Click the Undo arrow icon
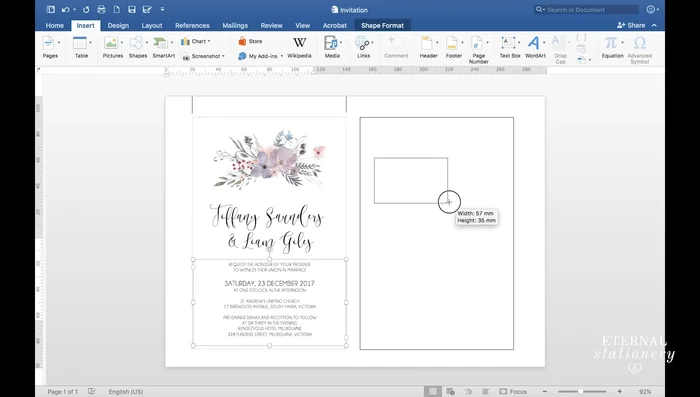This screenshot has height=397, width=700. pyautogui.click(x=66, y=9)
